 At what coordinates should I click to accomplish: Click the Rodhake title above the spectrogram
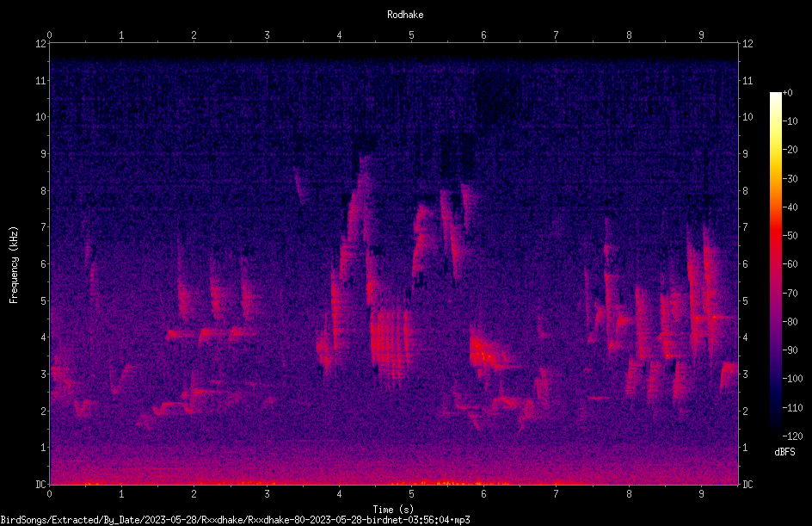[x=405, y=15]
